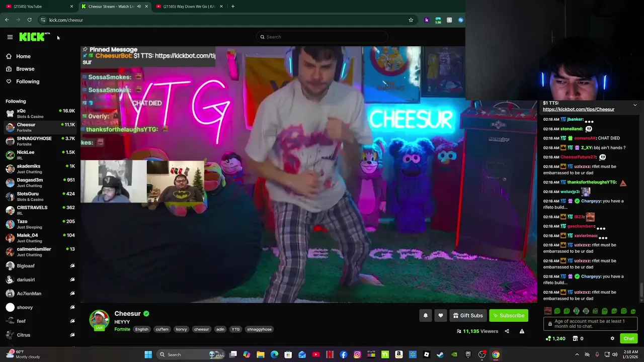644x362 pixels.
Task: Share the stream via share icon
Action: [507, 331]
